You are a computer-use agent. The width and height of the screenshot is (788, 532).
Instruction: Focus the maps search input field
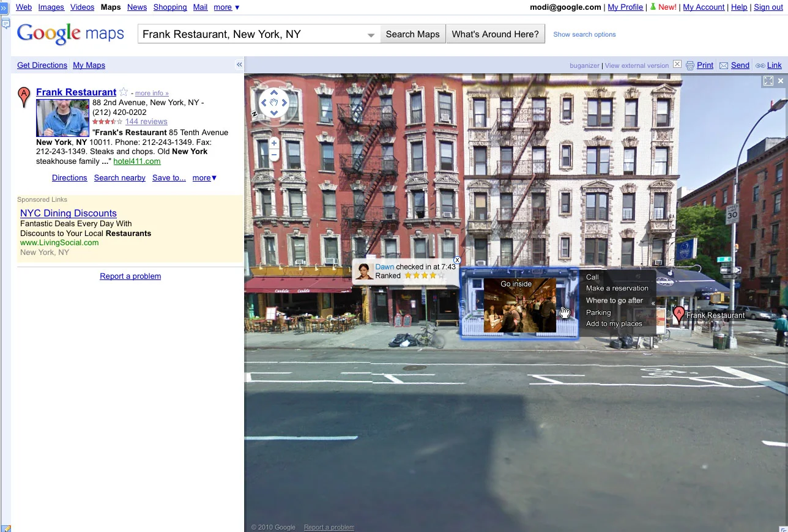point(259,34)
